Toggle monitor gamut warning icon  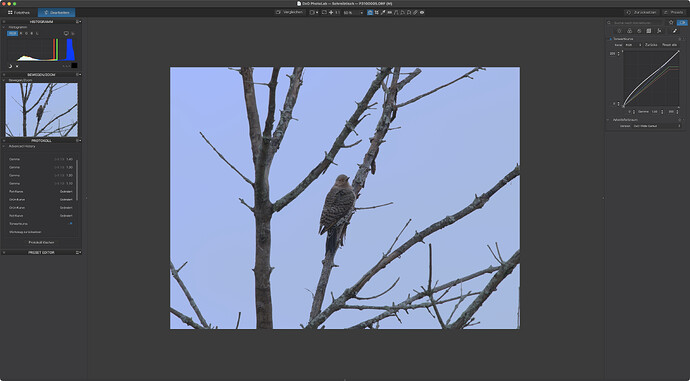coord(66,33)
